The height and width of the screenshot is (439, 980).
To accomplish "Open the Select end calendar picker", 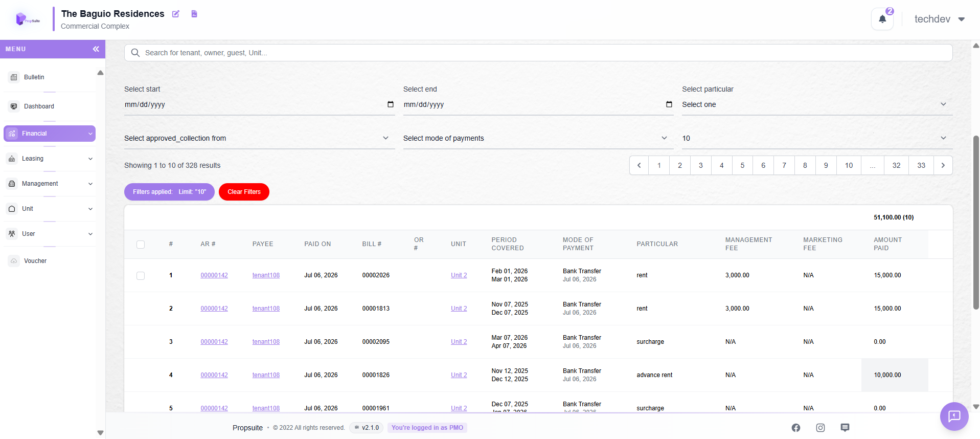I will click(x=669, y=104).
